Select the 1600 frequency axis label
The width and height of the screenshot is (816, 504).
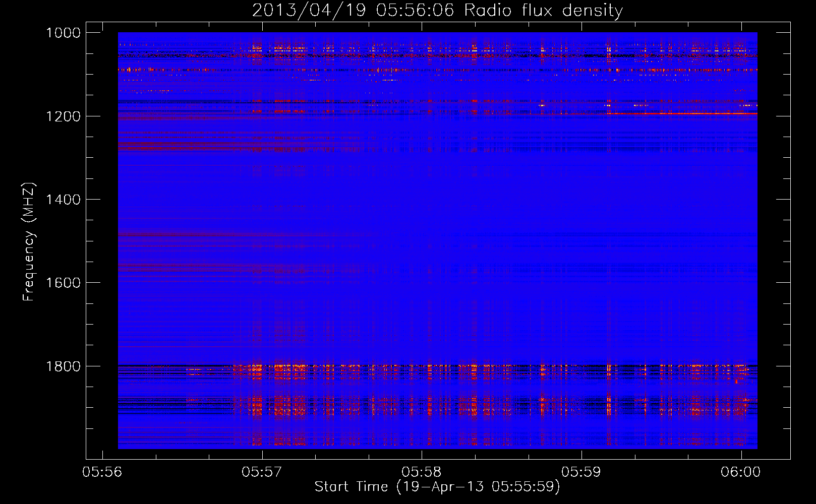[x=63, y=283]
